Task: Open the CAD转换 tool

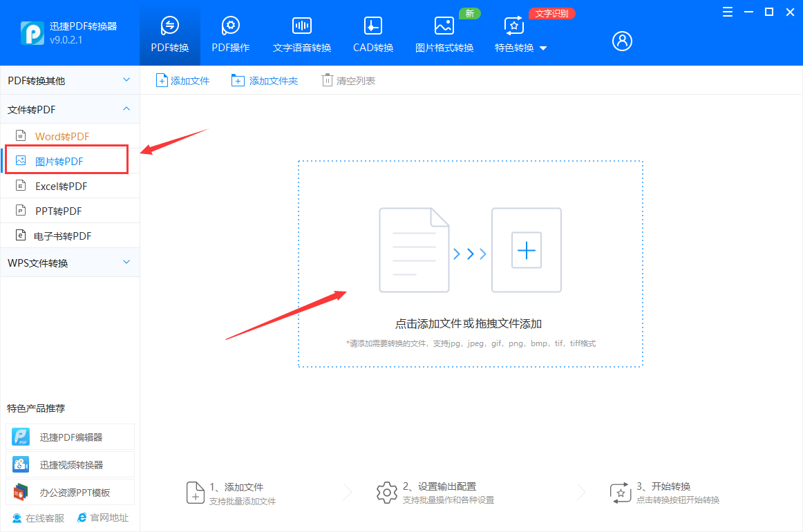Action: coord(372,32)
